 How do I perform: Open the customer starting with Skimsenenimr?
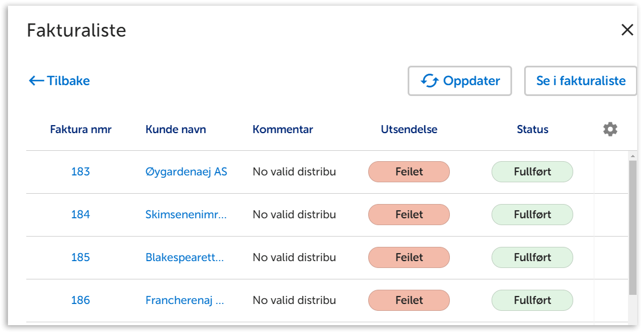186,214
